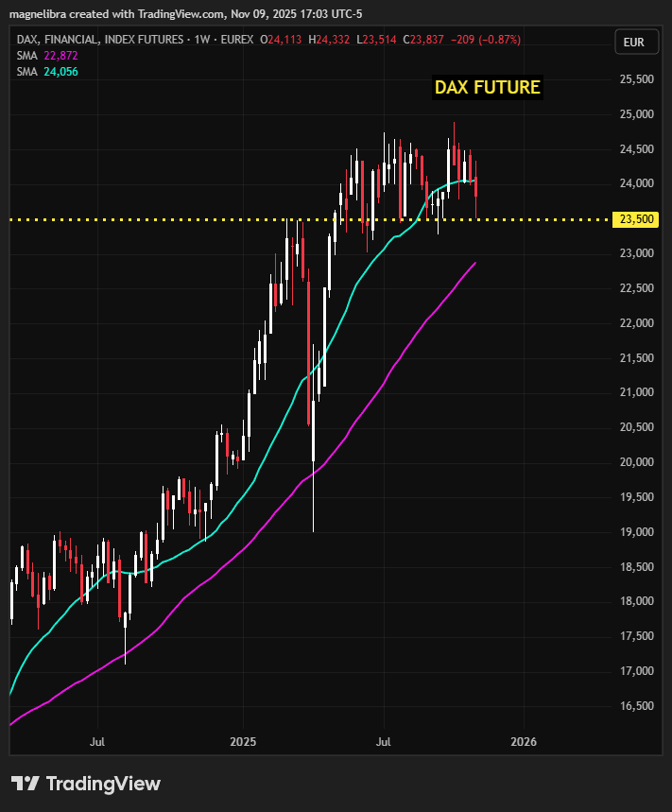Click the 25,000 price axis label

[x=636, y=114]
